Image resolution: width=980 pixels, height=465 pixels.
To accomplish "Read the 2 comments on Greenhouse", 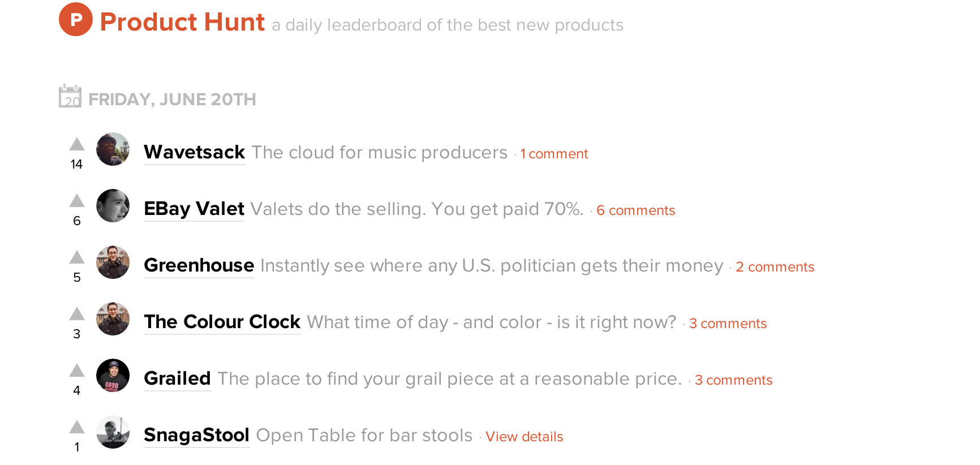I will [x=775, y=267].
